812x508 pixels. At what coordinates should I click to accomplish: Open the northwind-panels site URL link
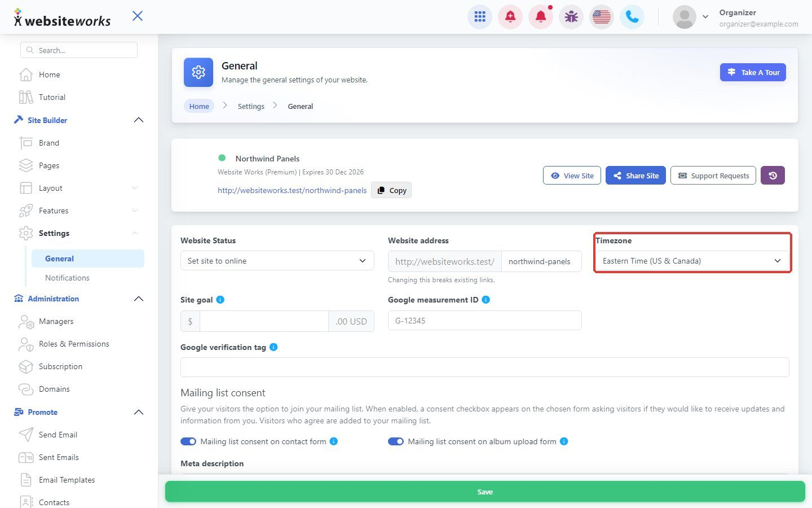pyautogui.click(x=292, y=190)
